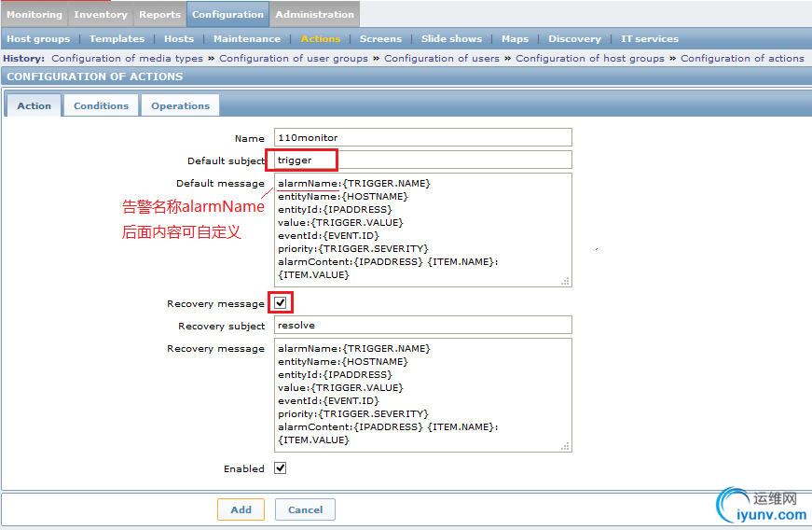Click the Enabled label

[x=244, y=468]
